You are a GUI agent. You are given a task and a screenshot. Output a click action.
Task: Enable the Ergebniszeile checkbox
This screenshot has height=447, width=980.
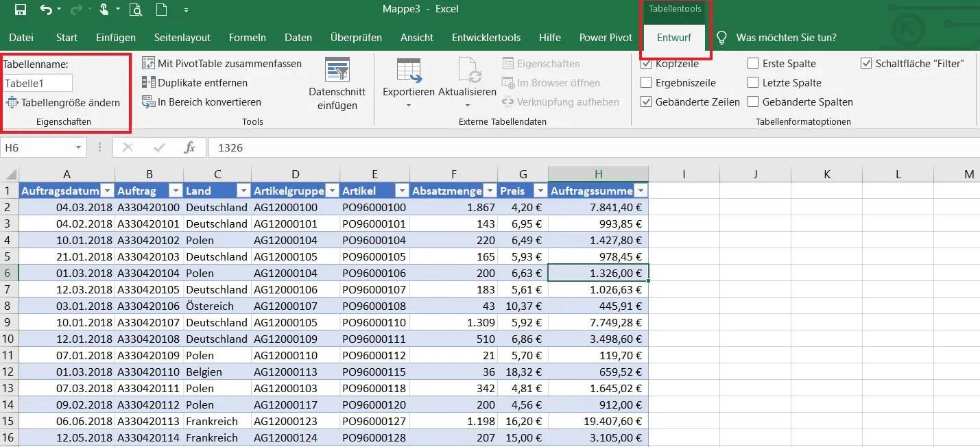(645, 82)
